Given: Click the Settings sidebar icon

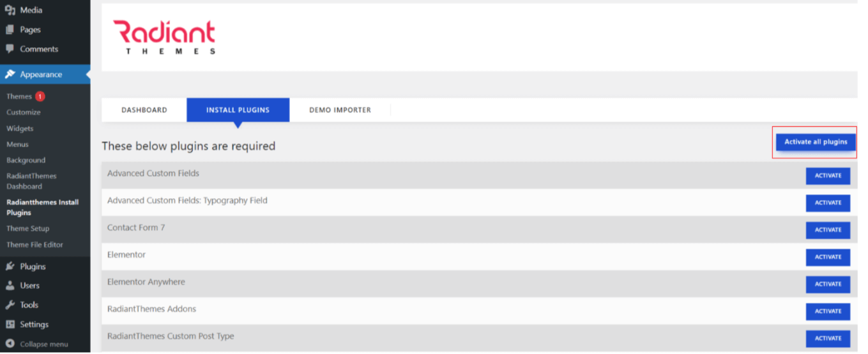Looking at the screenshot, I should tap(10, 324).
